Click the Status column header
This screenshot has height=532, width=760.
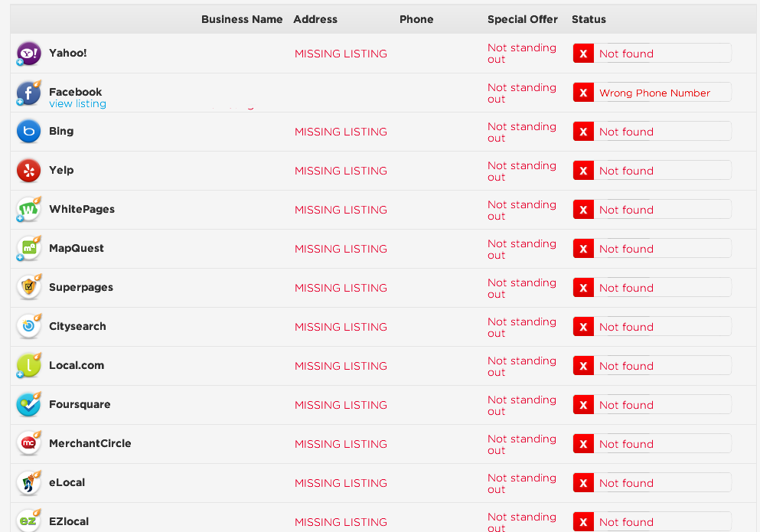(589, 19)
